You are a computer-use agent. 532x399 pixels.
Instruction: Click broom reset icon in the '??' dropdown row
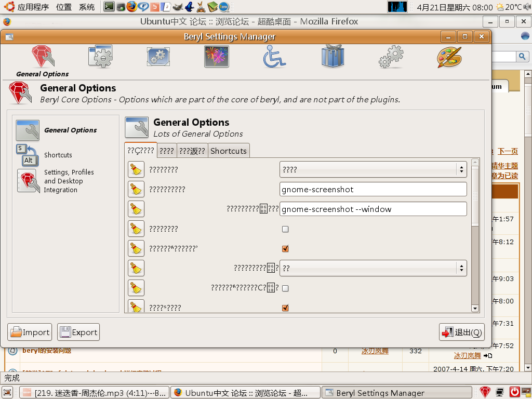pos(136,268)
